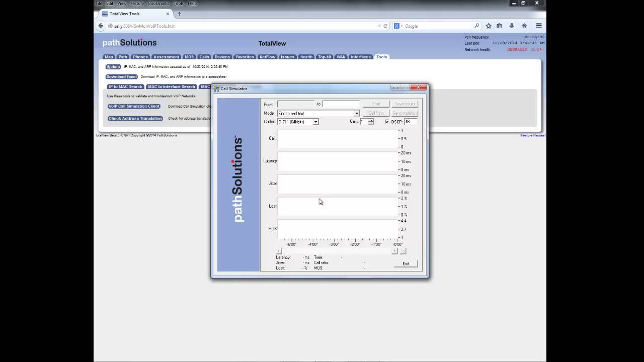
Task: Open the View menu
Action: tap(122, 4)
